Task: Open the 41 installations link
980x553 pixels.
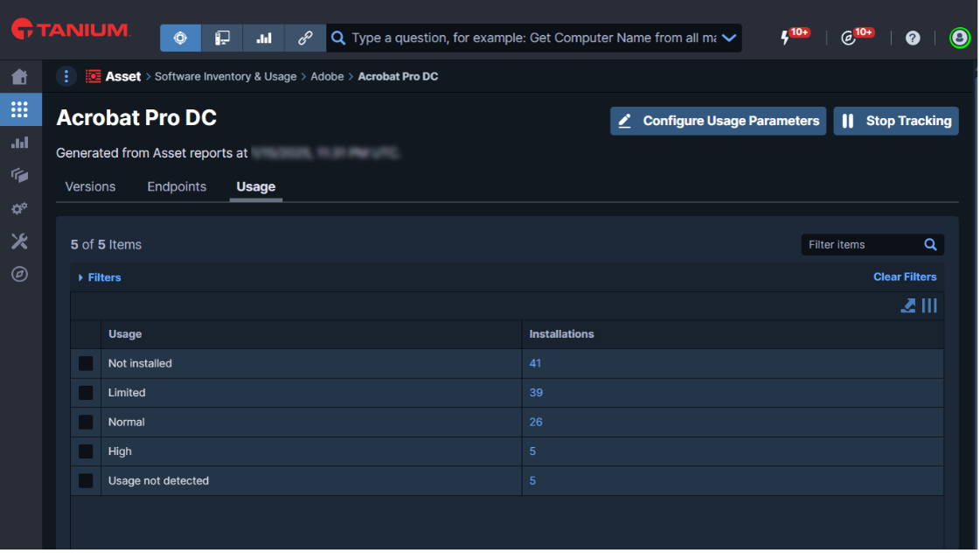Action: [535, 363]
